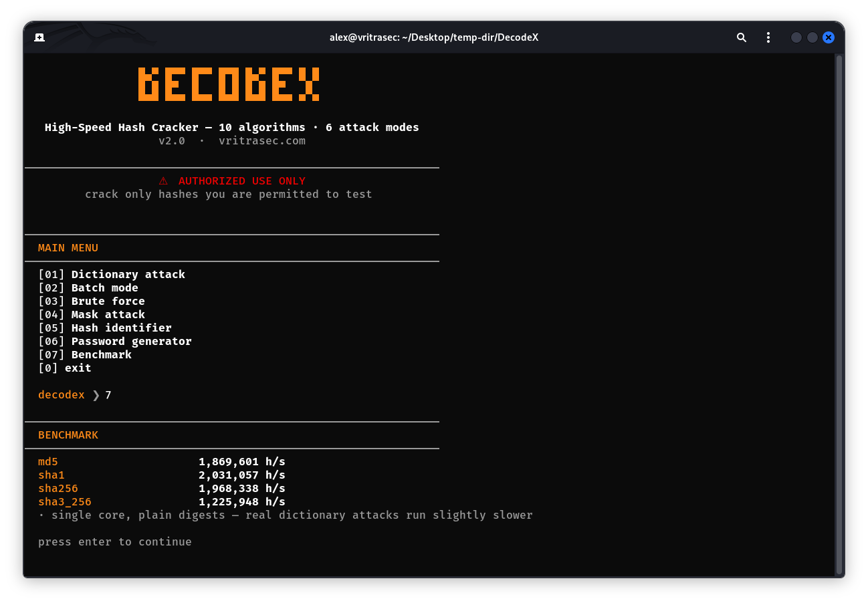The width and height of the screenshot is (868, 603).
Task: Click '[07] Benchmark' menu line
Action: (85, 355)
